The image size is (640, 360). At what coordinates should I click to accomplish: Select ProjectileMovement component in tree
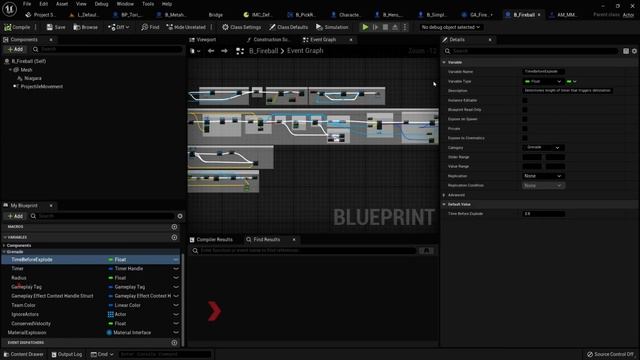[x=42, y=87]
